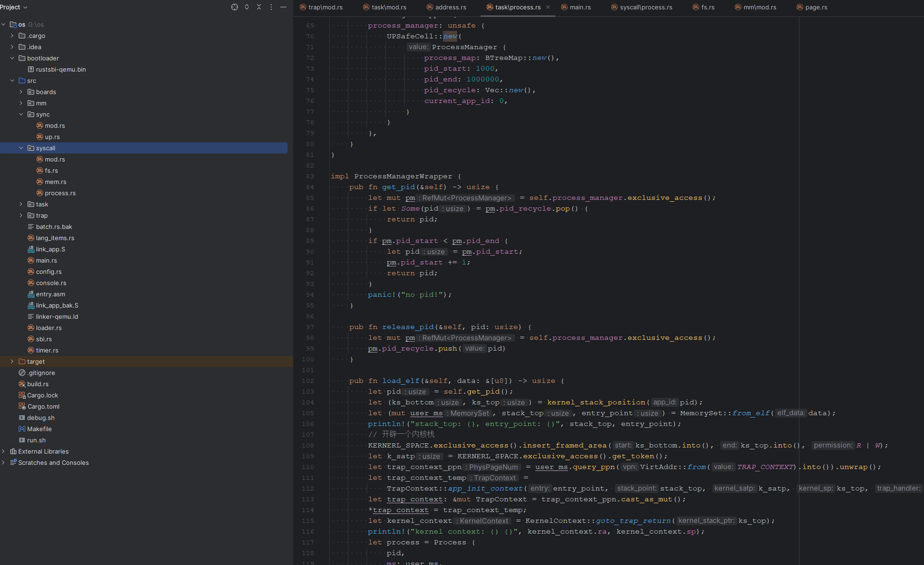
Task: Select sbi.rs in the project tree
Action: coord(44,339)
